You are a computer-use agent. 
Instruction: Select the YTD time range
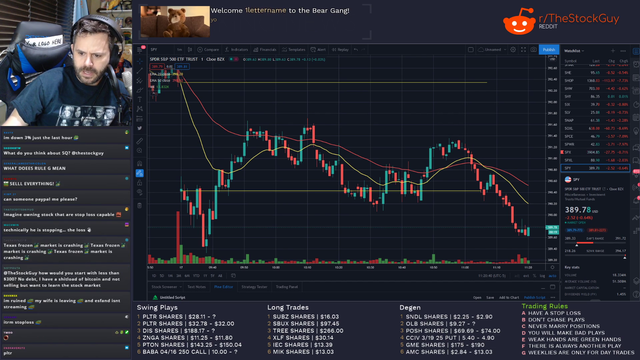[196, 276]
